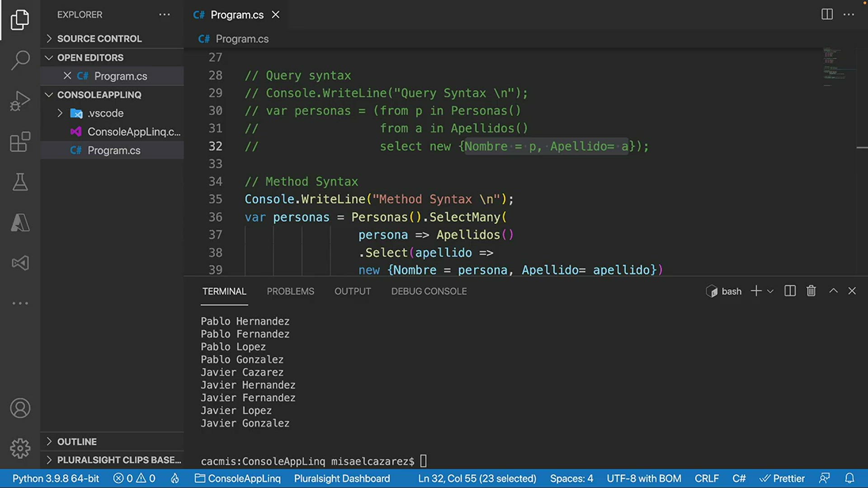Open the Extensions view
Screen dimensions: 868x488
(20, 141)
